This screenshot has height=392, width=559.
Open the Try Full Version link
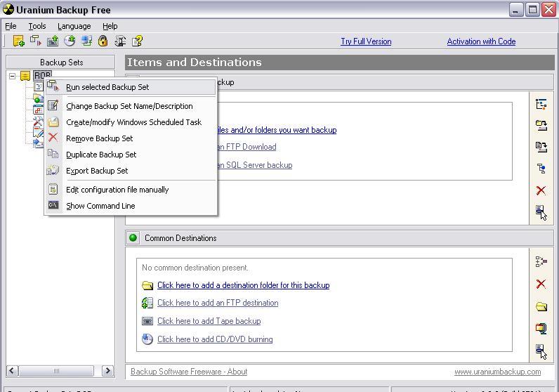[x=366, y=41]
